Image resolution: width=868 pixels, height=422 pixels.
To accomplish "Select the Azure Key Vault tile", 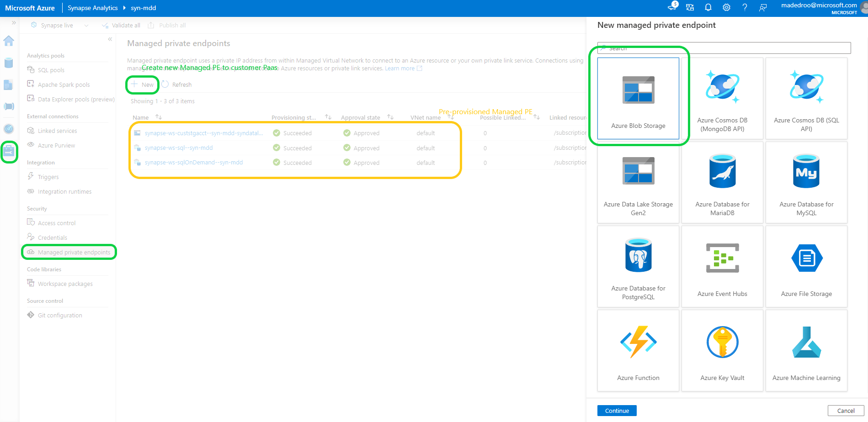I will pos(722,350).
